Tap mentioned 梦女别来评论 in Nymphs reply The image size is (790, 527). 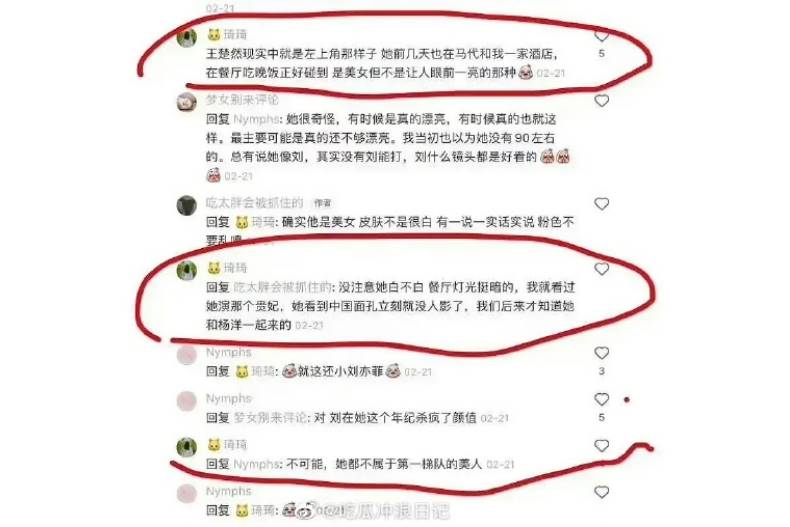point(270,418)
